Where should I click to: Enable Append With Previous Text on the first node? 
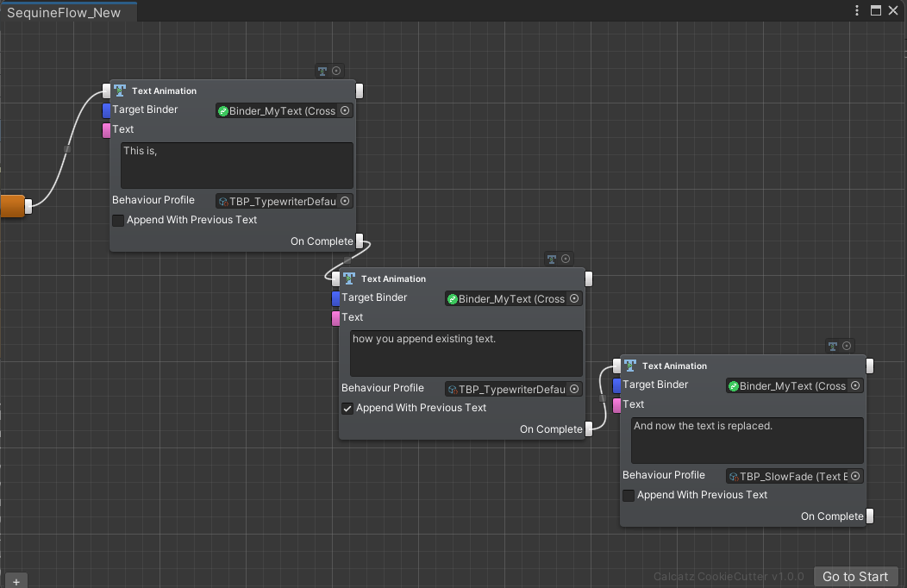coord(118,220)
